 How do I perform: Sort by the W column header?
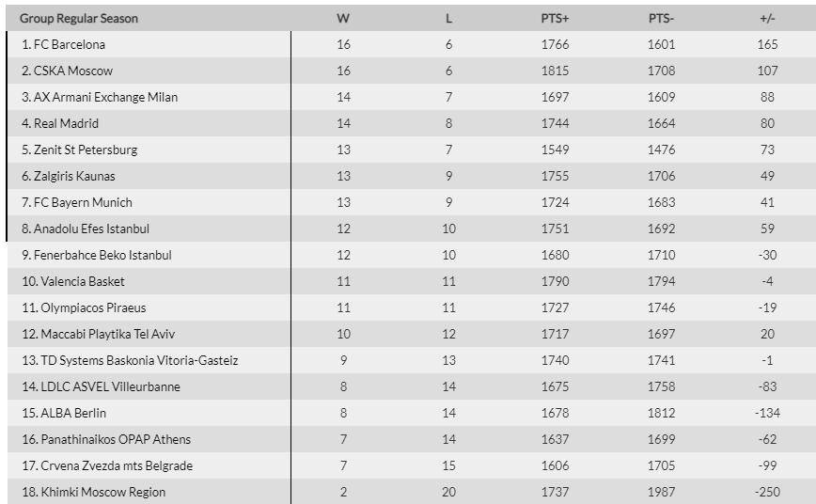pos(343,18)
